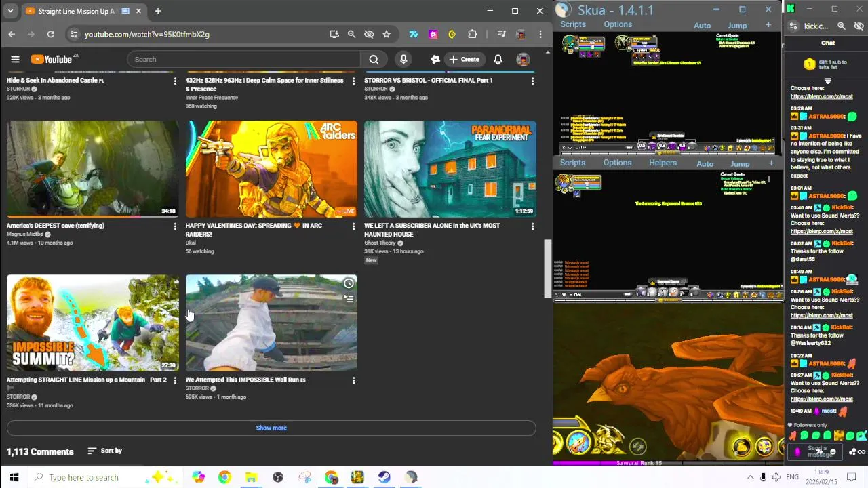This screenshot has width=868, height=488.
Task: Open the America's DEEPEST cave thumbnail
Action: tap(93, 169)
